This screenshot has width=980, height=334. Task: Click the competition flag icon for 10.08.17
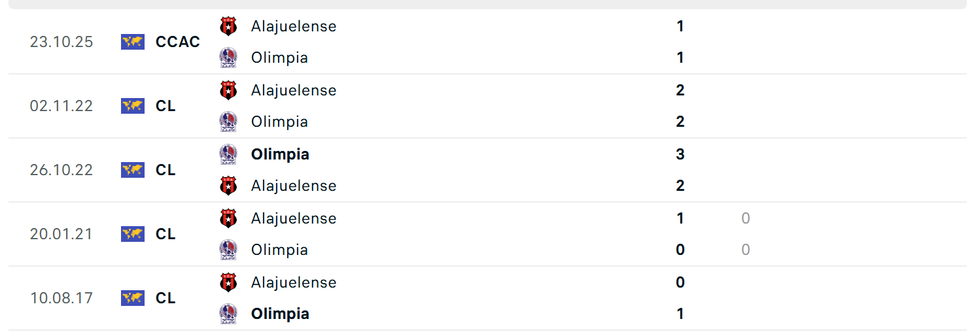point(132,298)
